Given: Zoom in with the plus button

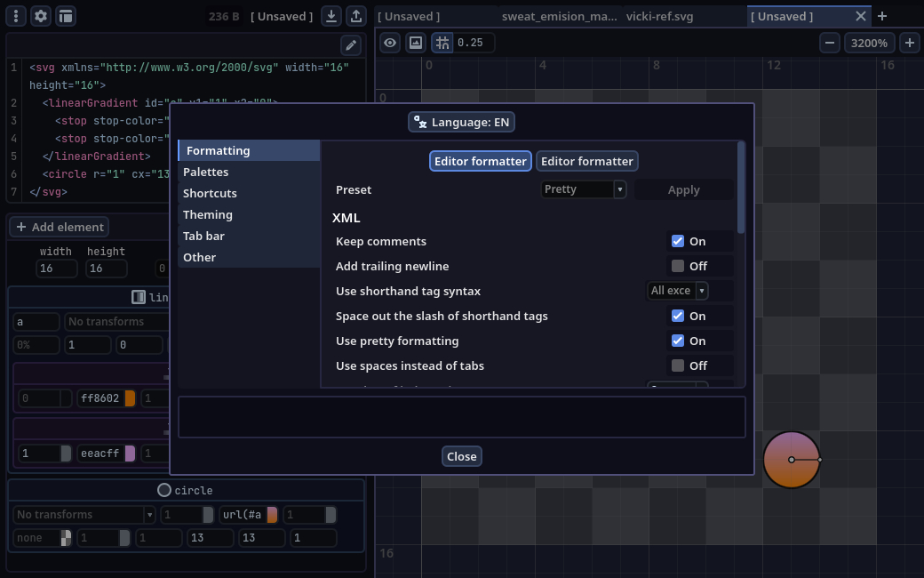Looking at the screenshot, I should [x=910, y=43].
